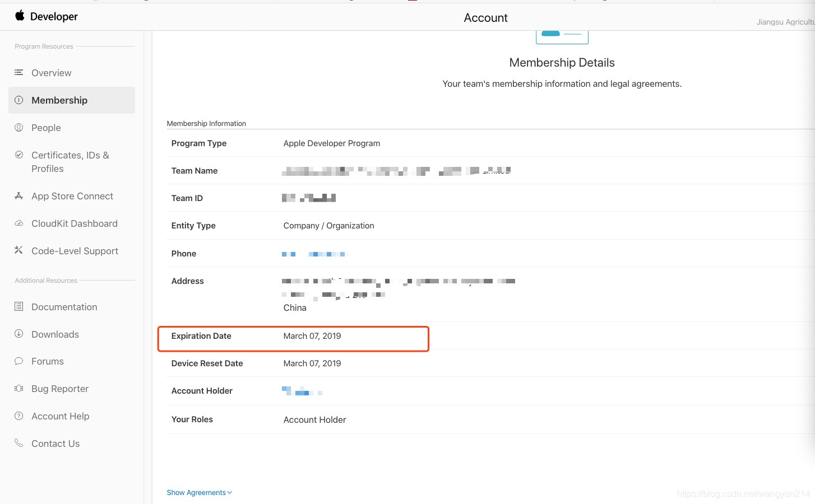Click the Program Resources sidebar heading
815x504 pixels.
(44, 46)
